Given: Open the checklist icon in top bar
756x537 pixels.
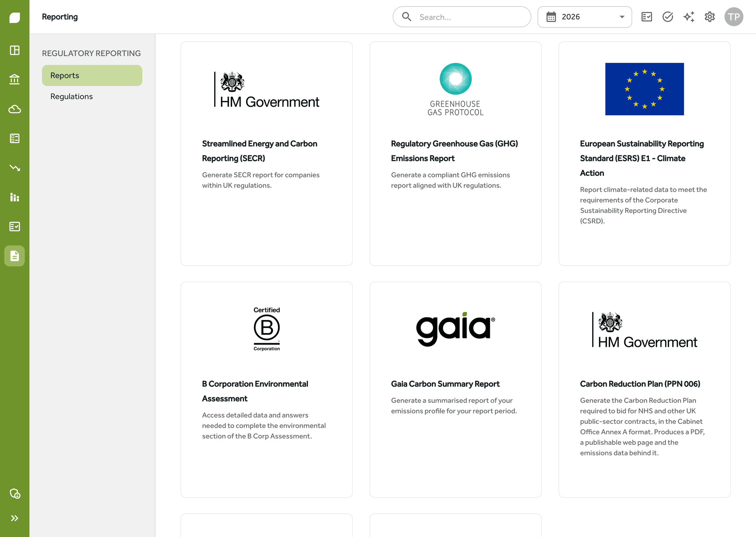Looking at the screenshot, I should [x=647, y=17].
